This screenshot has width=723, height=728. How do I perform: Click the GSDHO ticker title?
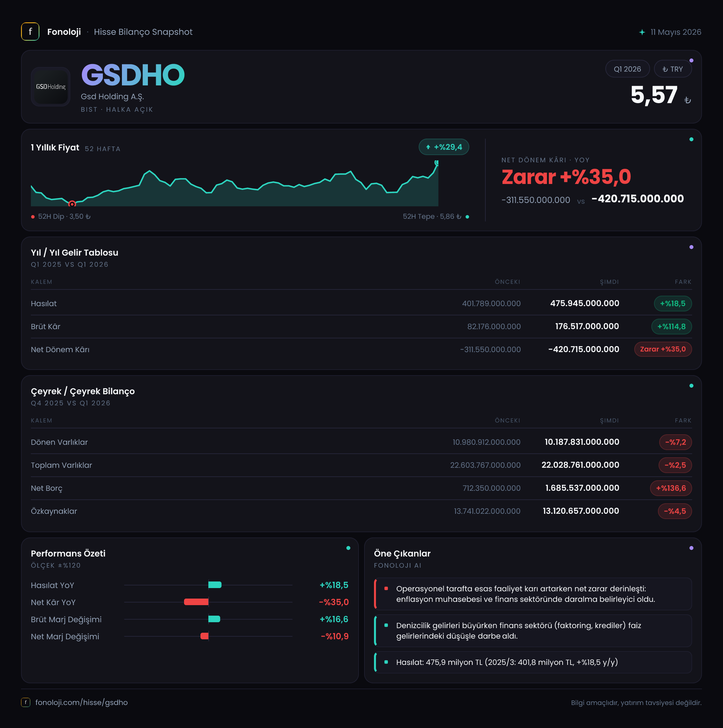[x=133, y=75]
